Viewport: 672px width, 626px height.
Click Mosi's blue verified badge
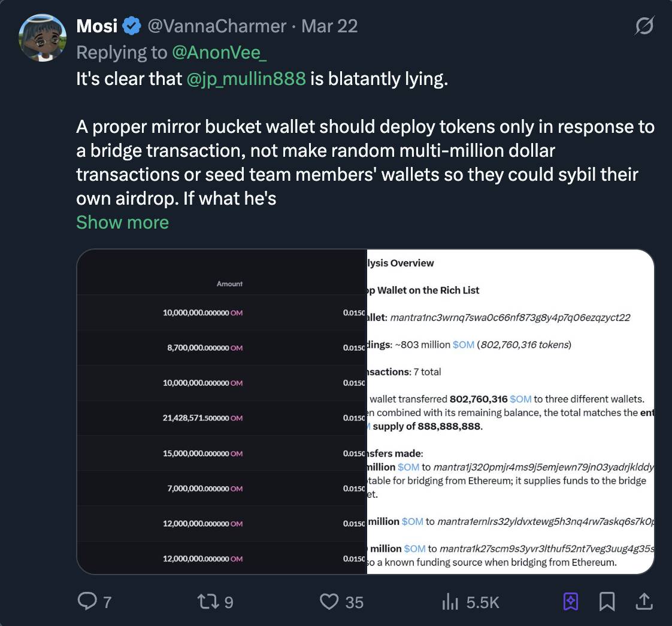click(x=132, y=26)
